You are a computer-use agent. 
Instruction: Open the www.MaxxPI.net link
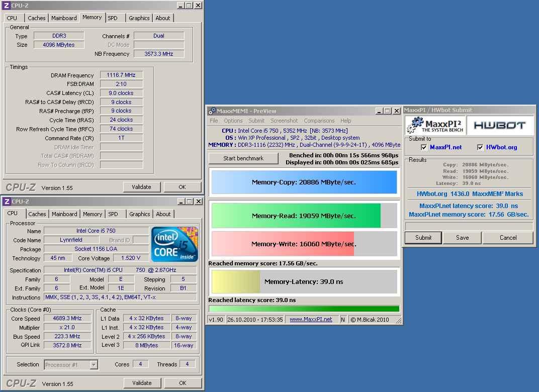[x=311, y=319]
